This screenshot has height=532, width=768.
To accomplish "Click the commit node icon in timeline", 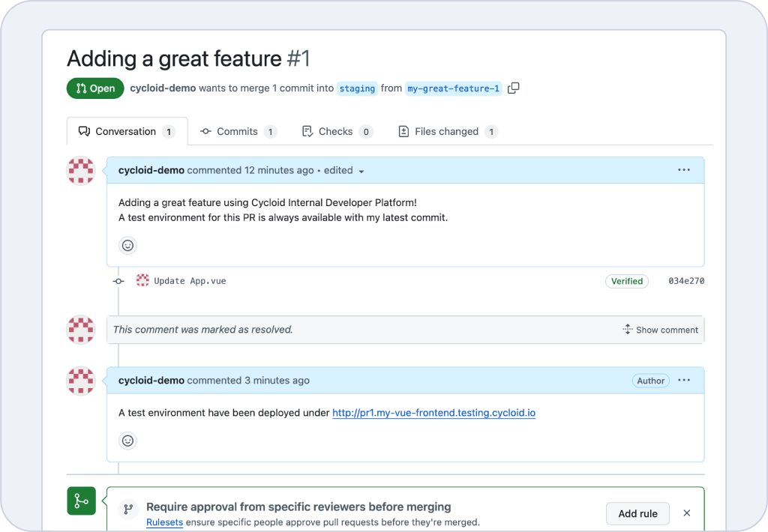I will [118, 281].
